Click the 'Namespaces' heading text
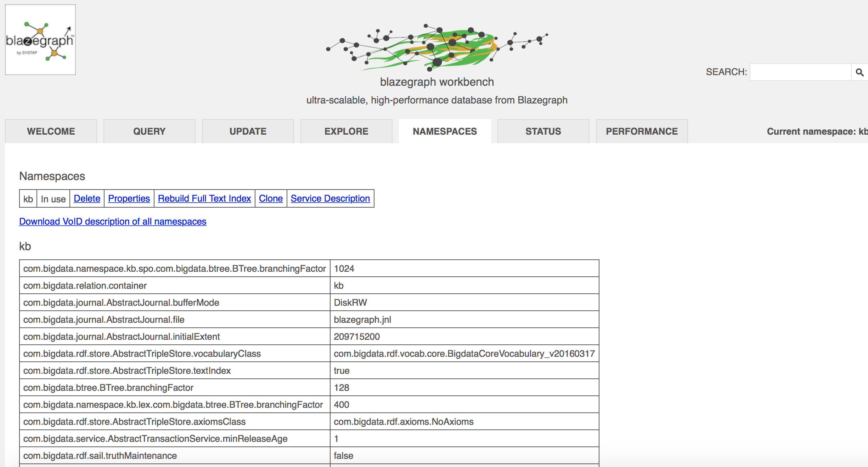This screenshot has height=467, width=868. click(52, 176)
